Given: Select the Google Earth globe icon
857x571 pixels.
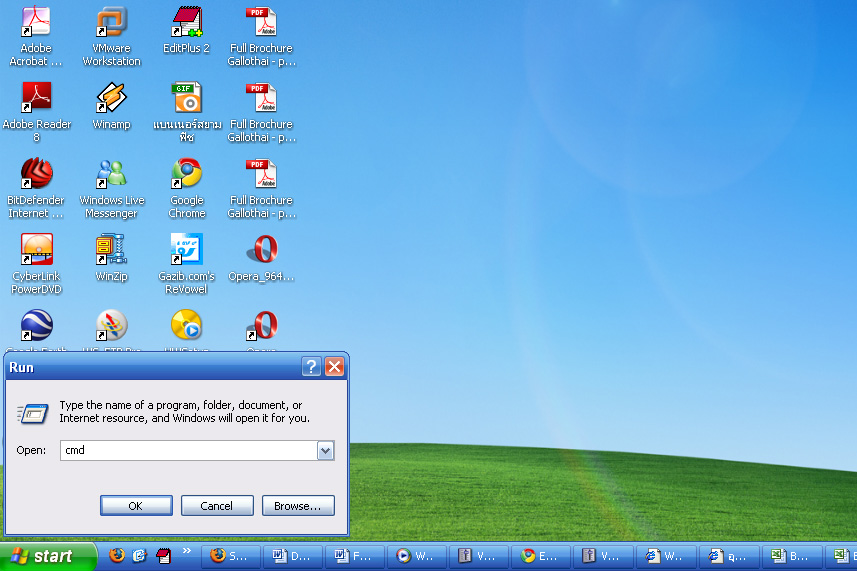Looking at the screenshot, I should pos(37,326).
